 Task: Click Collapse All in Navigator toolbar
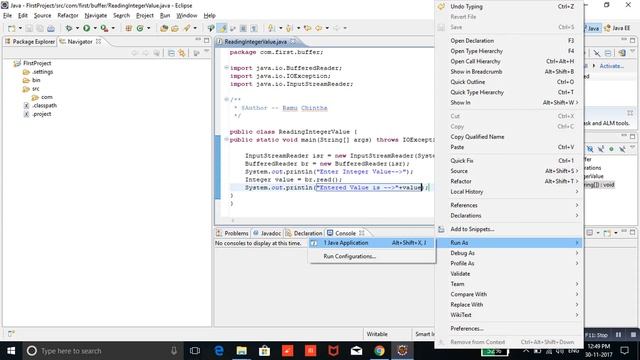[x=171, y=53]
